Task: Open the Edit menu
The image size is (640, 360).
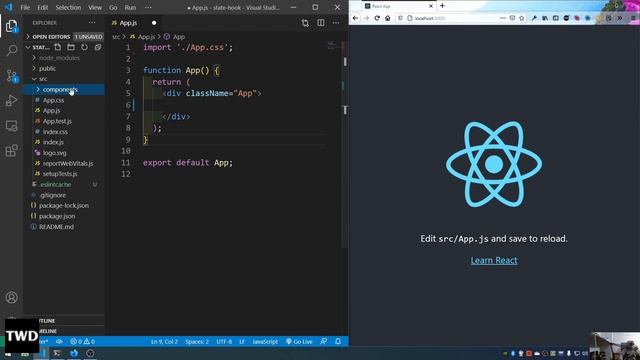Action: (x=42, y=7)
